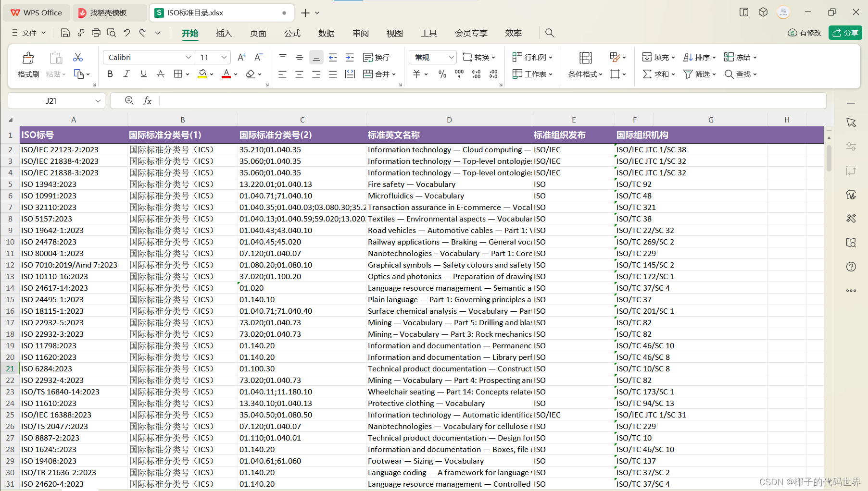This screenshot has width=868, height=491.
Task: Open more options in right sidebar
Action: tap(851, 291)
